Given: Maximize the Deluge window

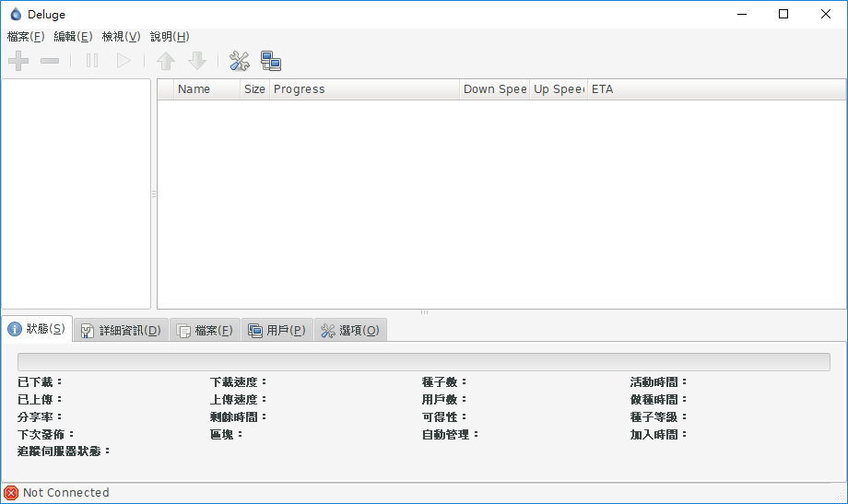Looking at the screenshot, I should tap(783, 14).
